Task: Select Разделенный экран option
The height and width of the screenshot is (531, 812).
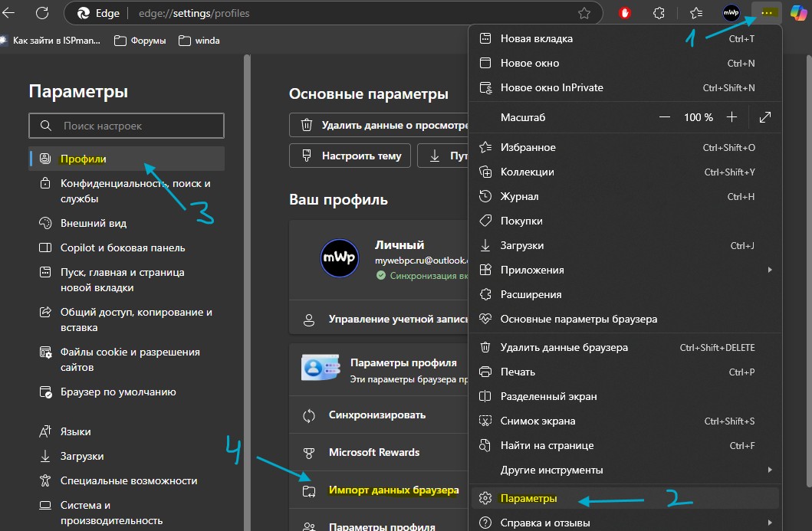Action: click(625, 396)
